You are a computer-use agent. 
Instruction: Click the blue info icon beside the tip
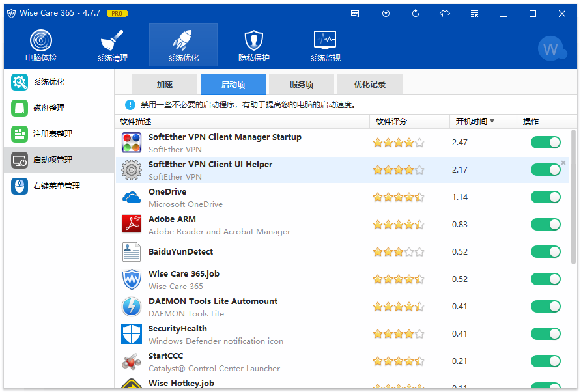click(130, 105)
